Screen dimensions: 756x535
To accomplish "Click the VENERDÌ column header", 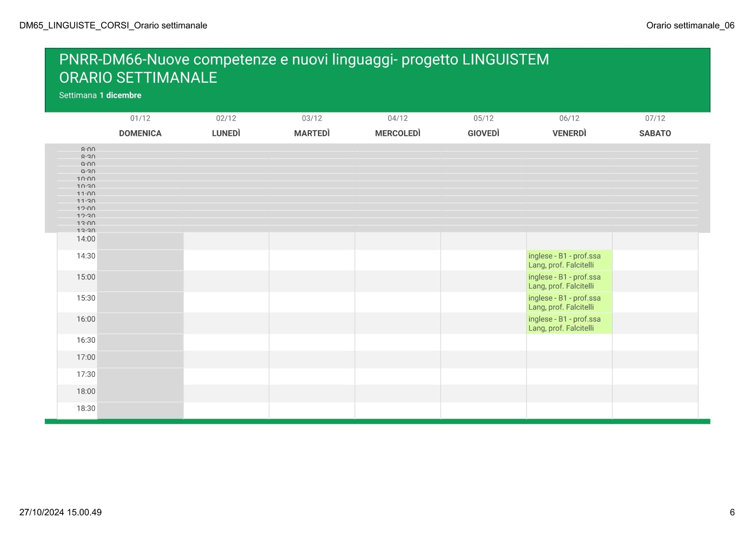I will pyautogui.click(x=569, y=133).
